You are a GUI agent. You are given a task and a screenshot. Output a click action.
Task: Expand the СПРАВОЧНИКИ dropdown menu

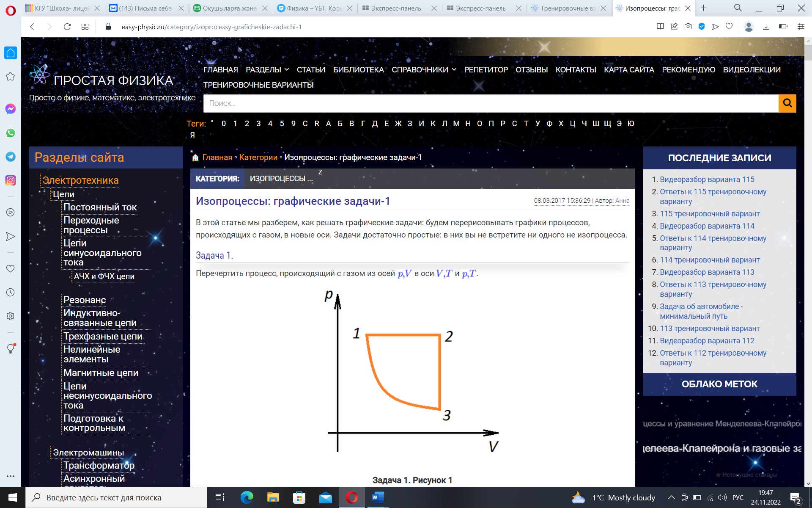(x=424, y=70)
